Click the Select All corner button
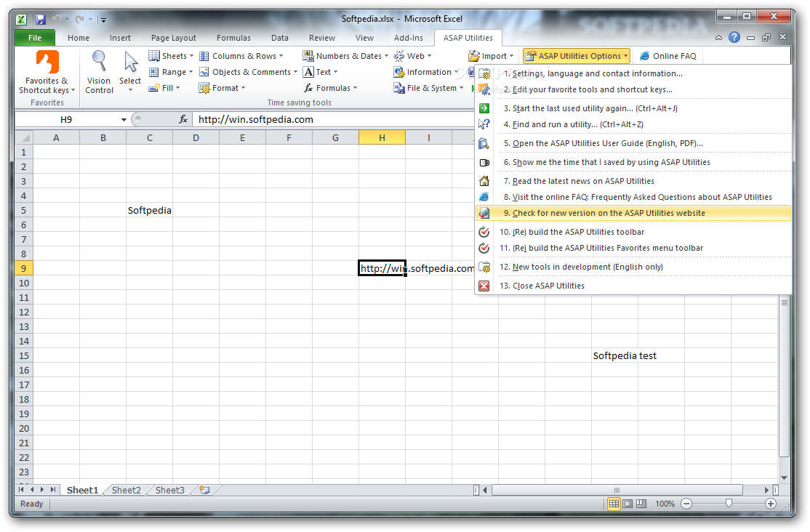810x532 pixels. tap(24, 138)
